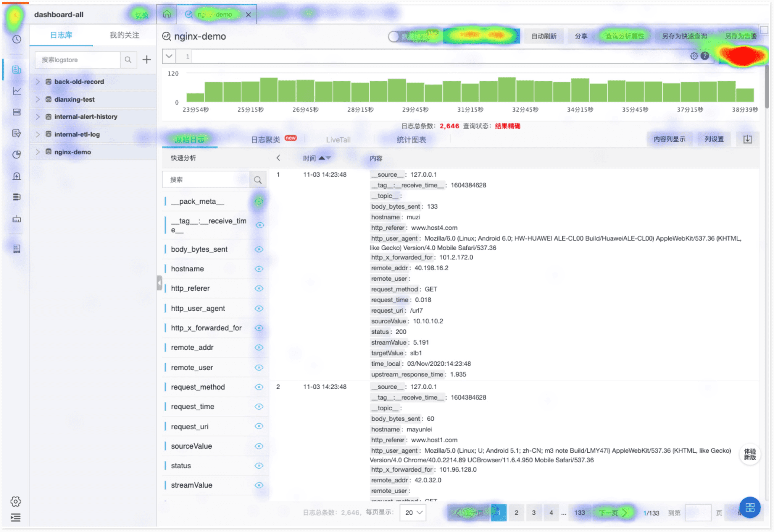Click the query help question-mark icon
The image size is (774, 532).
(x=704, y=56)
